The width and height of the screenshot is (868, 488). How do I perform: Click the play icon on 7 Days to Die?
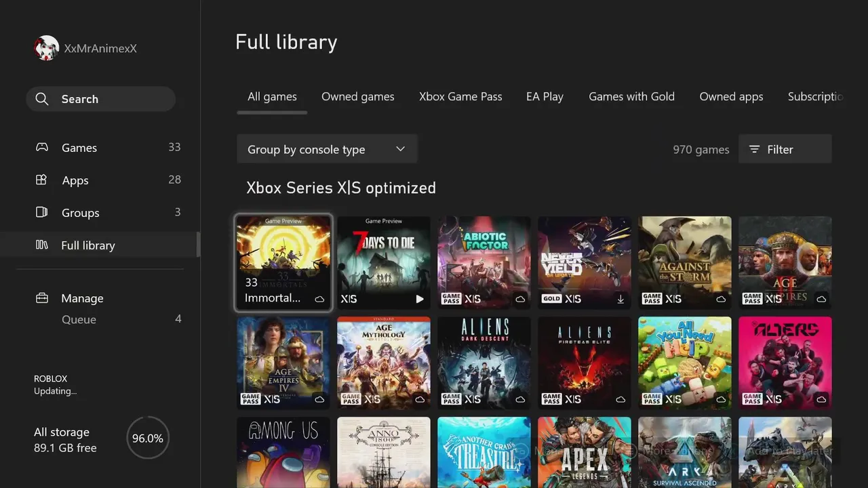420,299
